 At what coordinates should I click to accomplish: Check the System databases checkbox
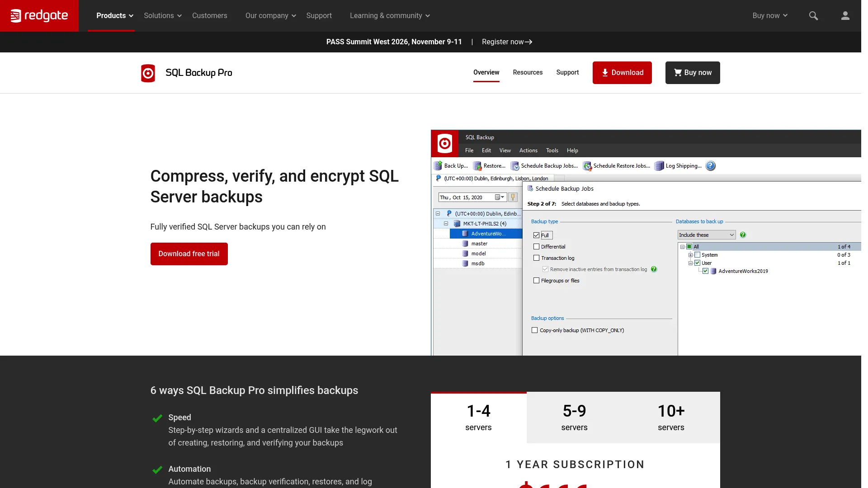(x=697, y=255)
